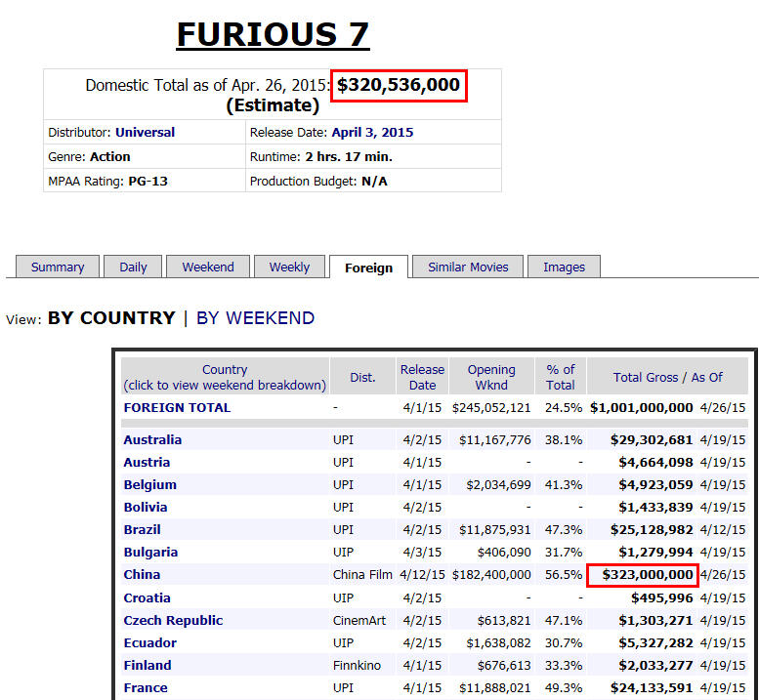Click the April 3, 2015 release date link
Screen dimensions: 759x700
372,132
